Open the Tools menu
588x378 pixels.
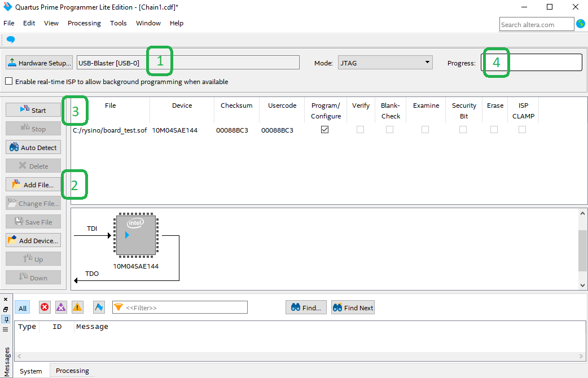pos(118,23)
